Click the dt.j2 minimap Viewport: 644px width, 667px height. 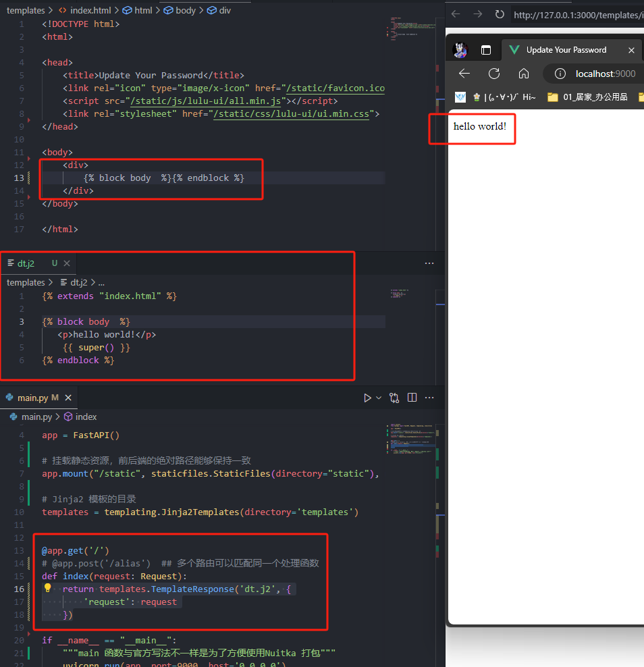[400, 294]
